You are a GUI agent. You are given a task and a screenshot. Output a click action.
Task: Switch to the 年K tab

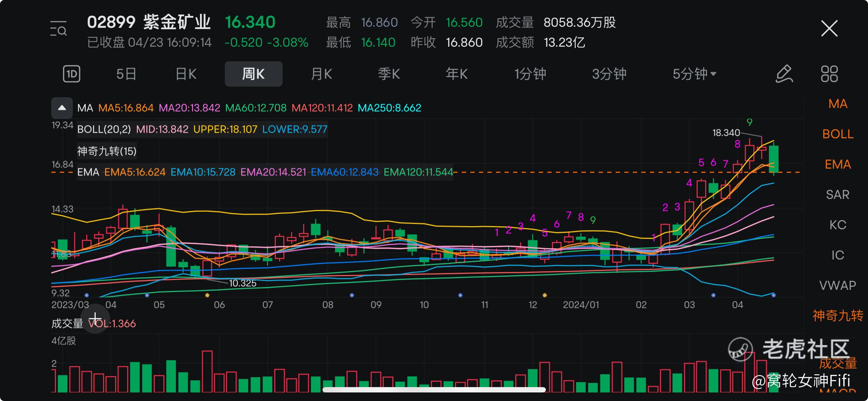[456, 74]
